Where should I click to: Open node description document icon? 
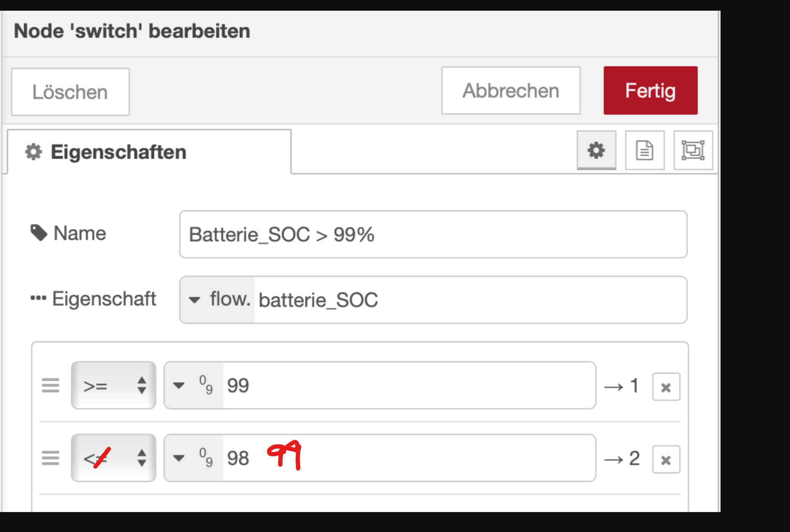click(645, 150)
